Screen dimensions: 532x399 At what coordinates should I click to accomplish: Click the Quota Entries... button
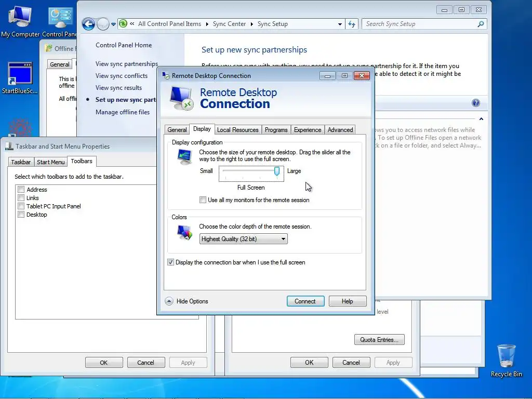[x=379, y=340]
